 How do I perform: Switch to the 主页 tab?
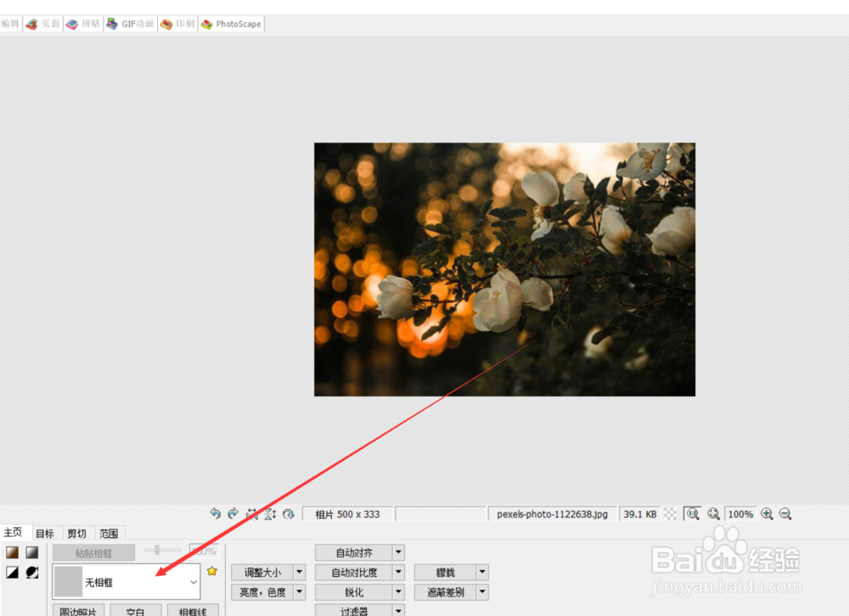13,533
